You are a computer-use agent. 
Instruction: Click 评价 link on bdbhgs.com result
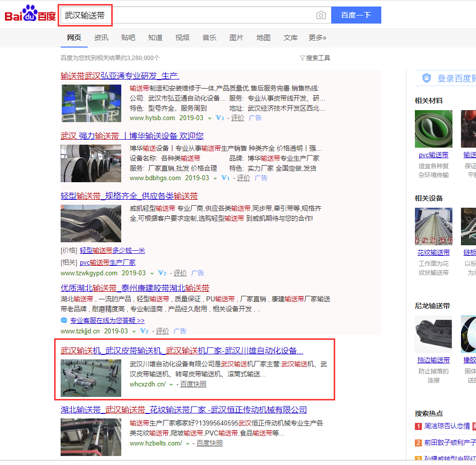tap(244, 178)
